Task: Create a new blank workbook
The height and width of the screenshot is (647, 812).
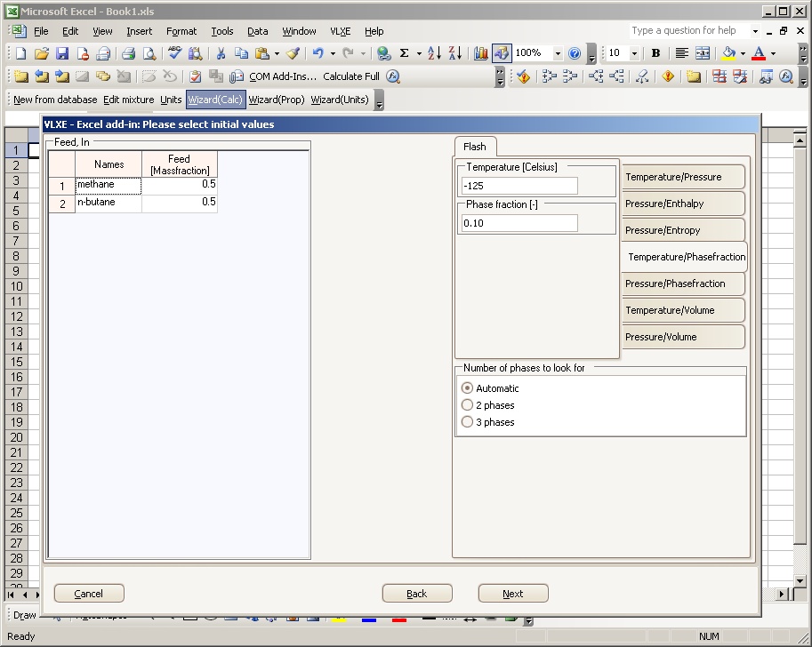Action: (x=20, y=52)
